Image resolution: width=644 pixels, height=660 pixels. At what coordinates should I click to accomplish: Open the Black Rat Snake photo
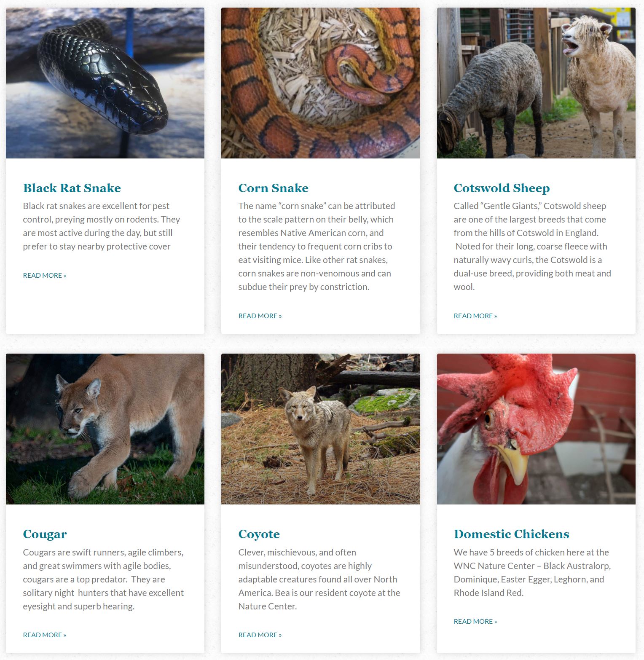[105, 83]
